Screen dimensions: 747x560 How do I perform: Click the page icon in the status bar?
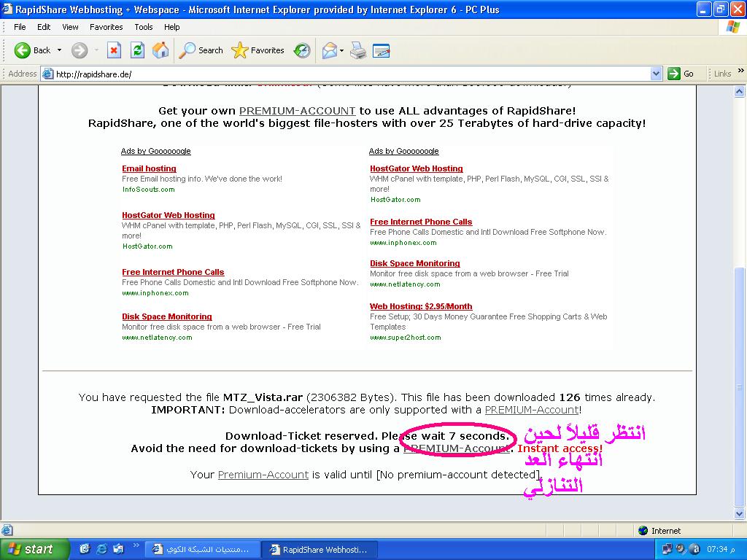[x=7, y=530]
